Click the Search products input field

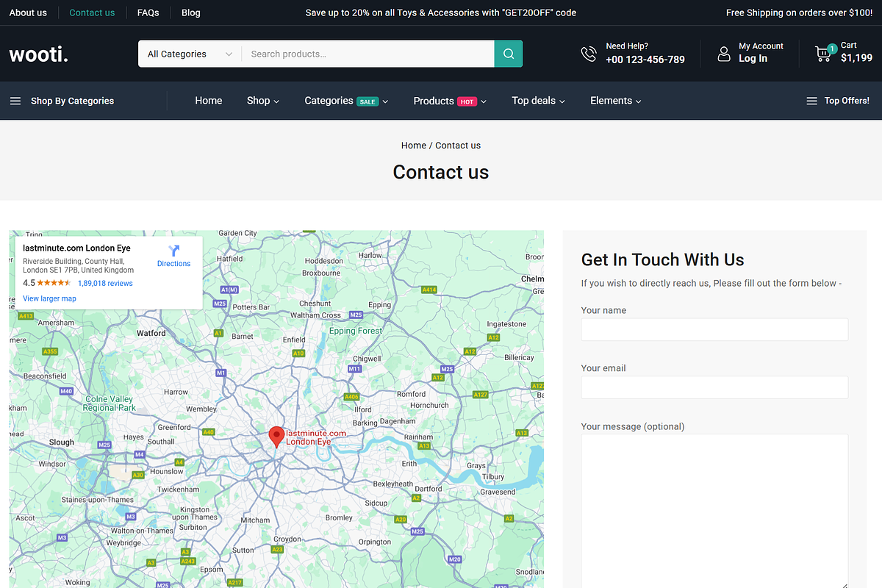pos(367,54)
